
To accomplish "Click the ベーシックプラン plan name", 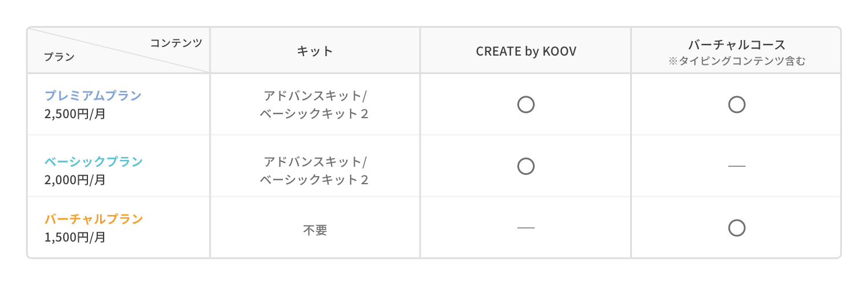I will click(93, 162).
